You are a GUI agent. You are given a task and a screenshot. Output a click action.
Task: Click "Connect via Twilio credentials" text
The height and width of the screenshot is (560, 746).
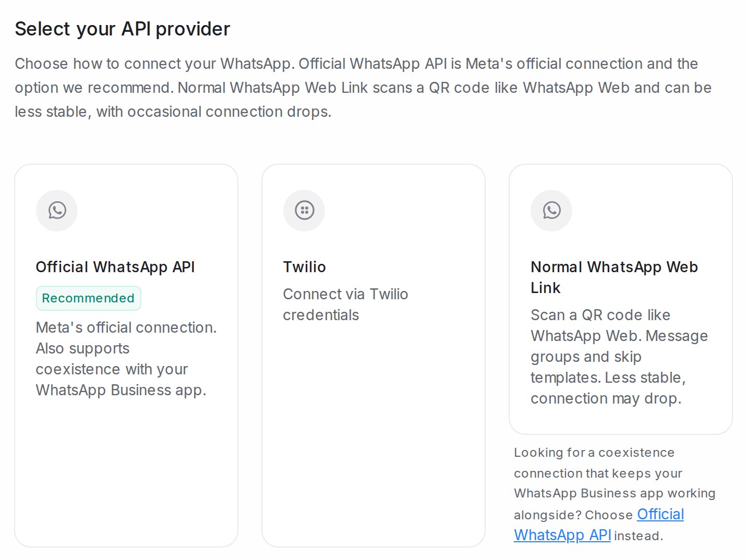pos(345,305)
